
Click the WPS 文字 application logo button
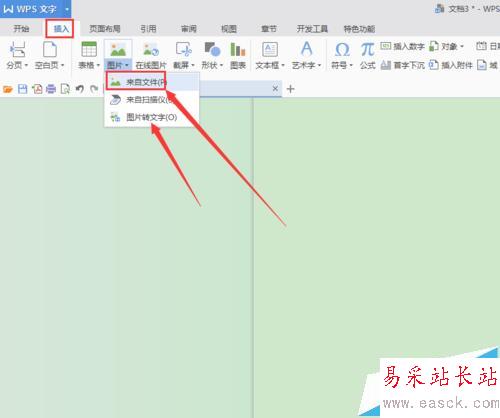click(30, 9)
